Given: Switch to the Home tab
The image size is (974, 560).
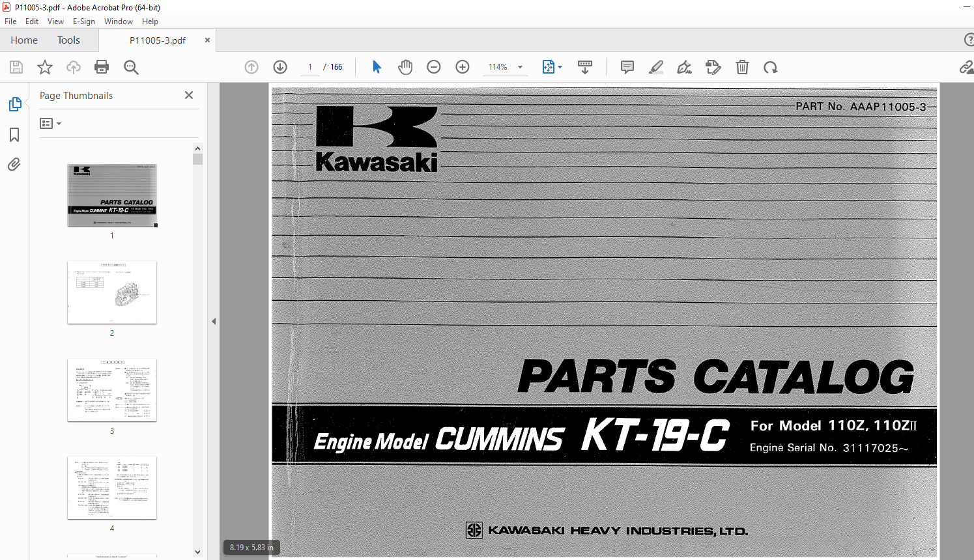Looking at the screenshot, I should click(24, 40).
